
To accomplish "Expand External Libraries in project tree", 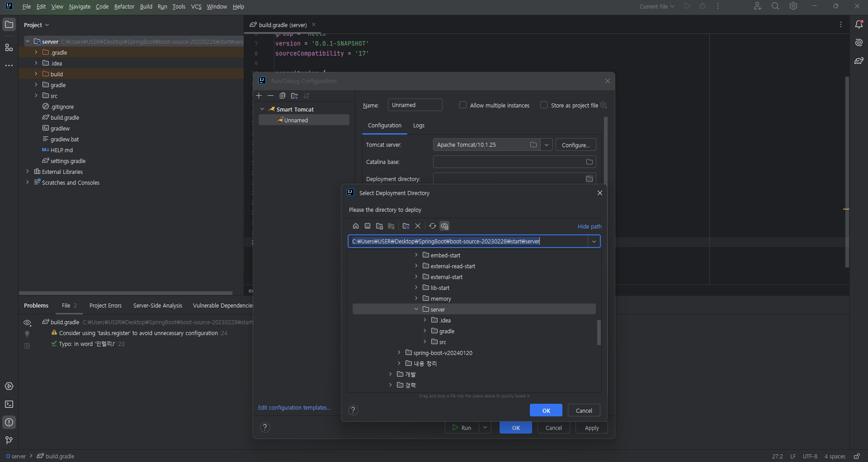I will tap(28, 172).
